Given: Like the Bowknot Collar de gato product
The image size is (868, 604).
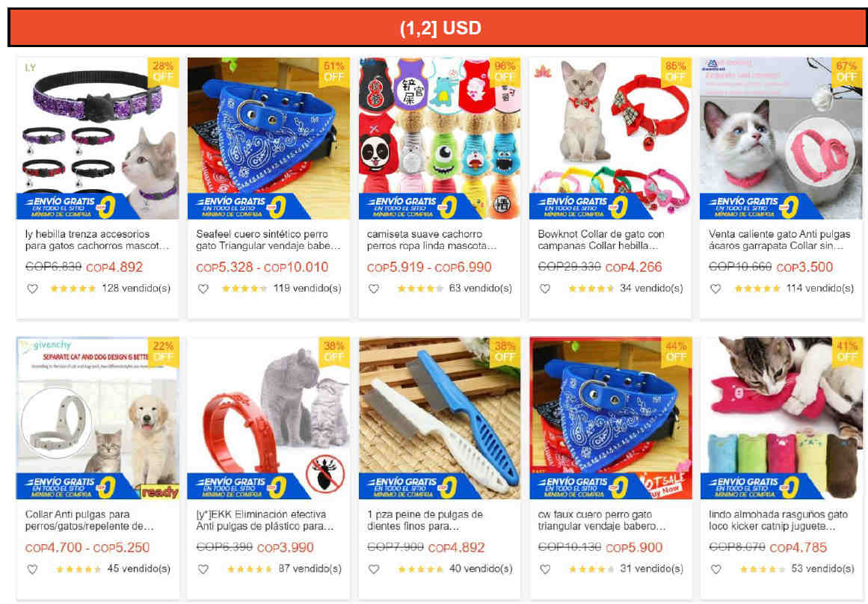Looking at the screenshot, I should click(x=545, y=289).
